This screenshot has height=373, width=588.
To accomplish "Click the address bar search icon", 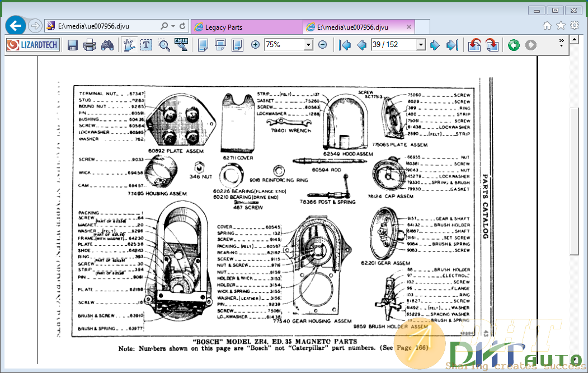I will pos(164,26).
